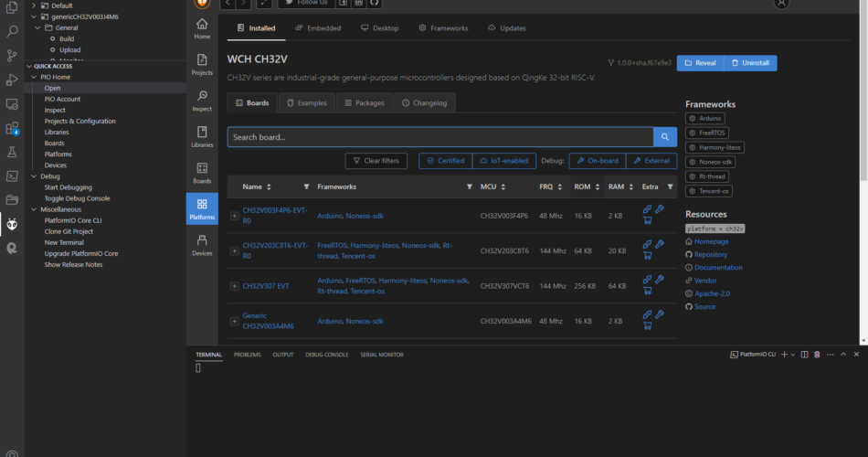Switch to the Embedded platforms tab
Image resolution: width=868 pixels, height=457 pixels.
tap(318, 27)
